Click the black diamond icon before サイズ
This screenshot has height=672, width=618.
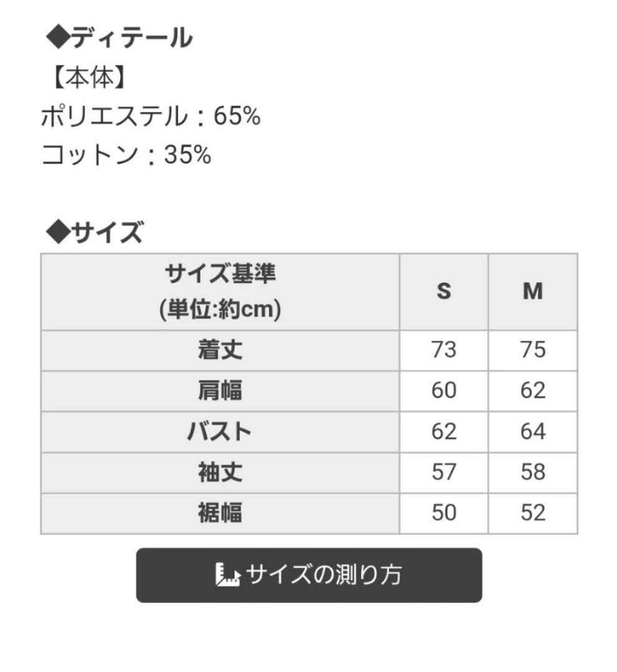(x=57, y=230)
